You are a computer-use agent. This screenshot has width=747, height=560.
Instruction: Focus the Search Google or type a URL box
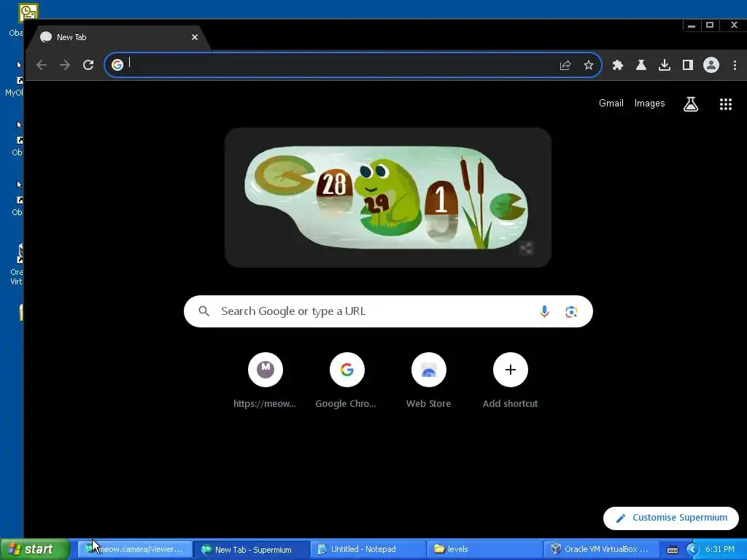click(388, 311)
